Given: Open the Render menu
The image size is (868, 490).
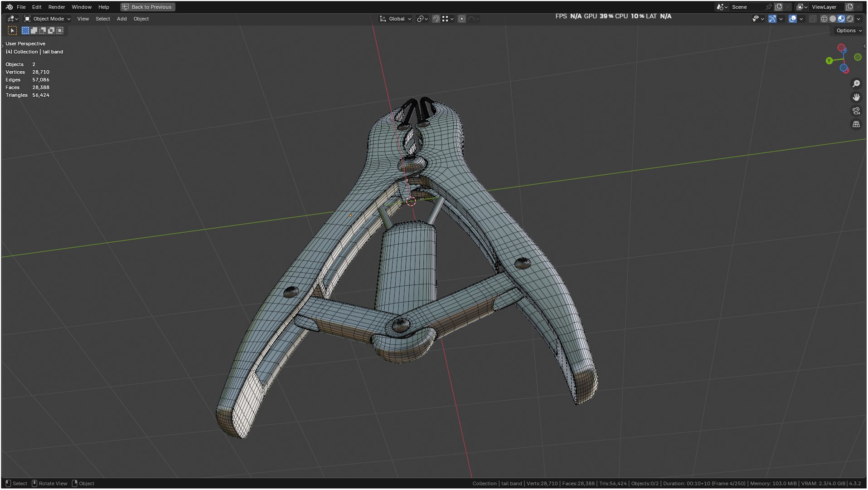Looking at the screenshot, I should 57,7.
